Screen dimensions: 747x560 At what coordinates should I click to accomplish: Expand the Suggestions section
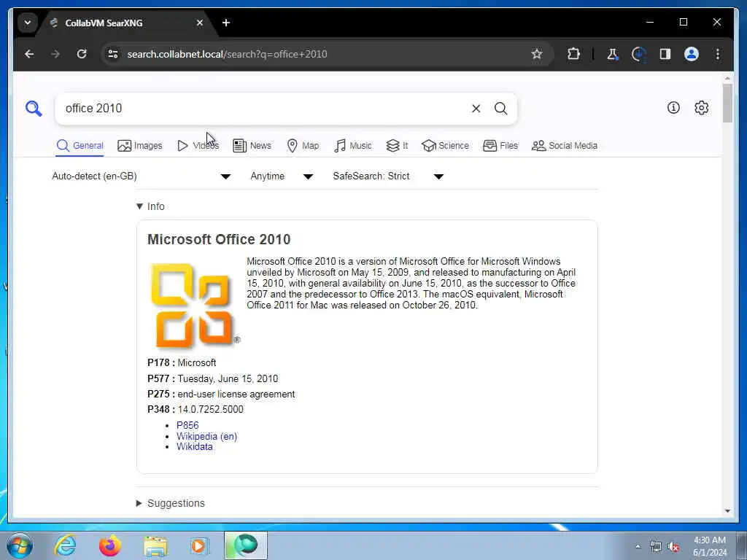tap(171, 503)
